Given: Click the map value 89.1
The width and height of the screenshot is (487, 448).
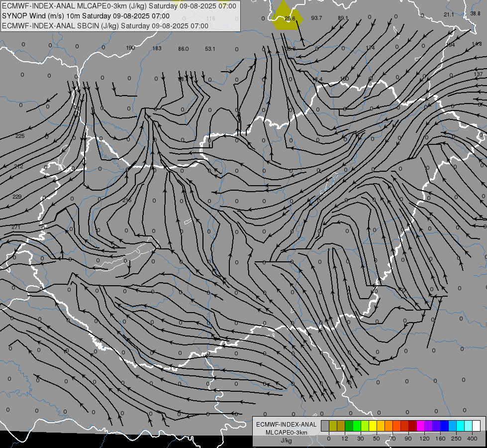Looking at the screenshot, I should click(x=343, y=18).
